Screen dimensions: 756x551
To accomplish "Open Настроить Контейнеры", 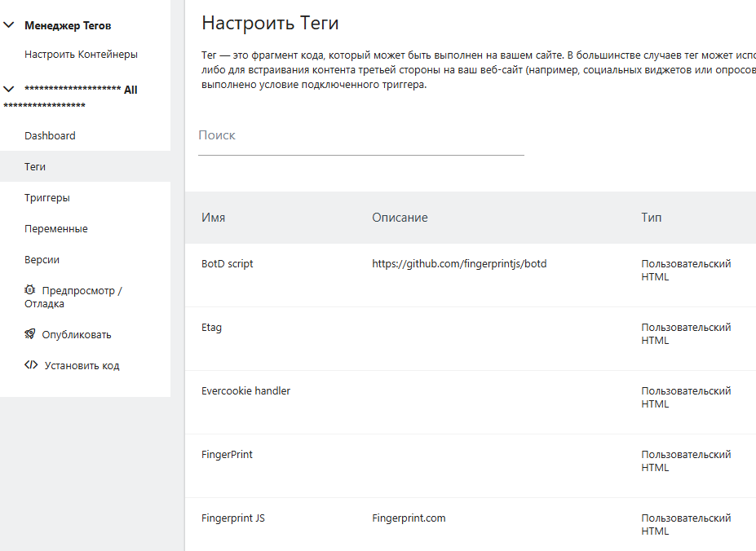I will pyautogui.click(x=82, y=56).
